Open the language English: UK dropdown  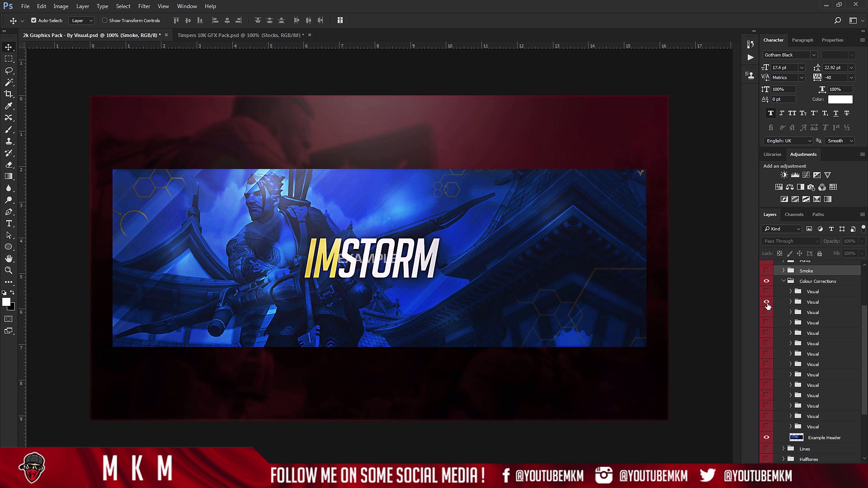pyautogui.click(x=788, y=141)
